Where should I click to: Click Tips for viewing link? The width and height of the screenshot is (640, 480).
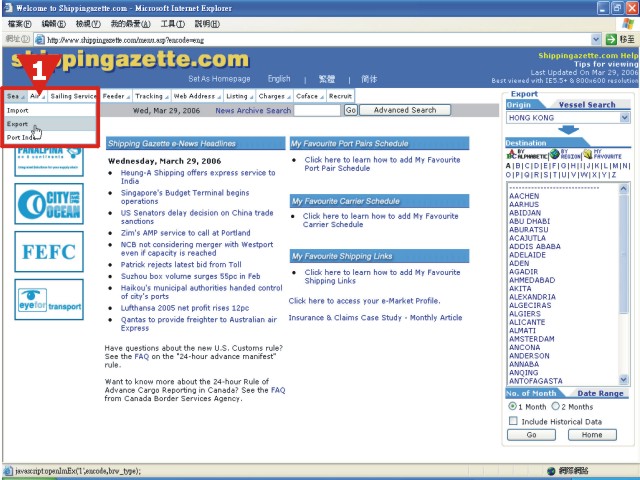pyautogui.click(x=606, y=64)
